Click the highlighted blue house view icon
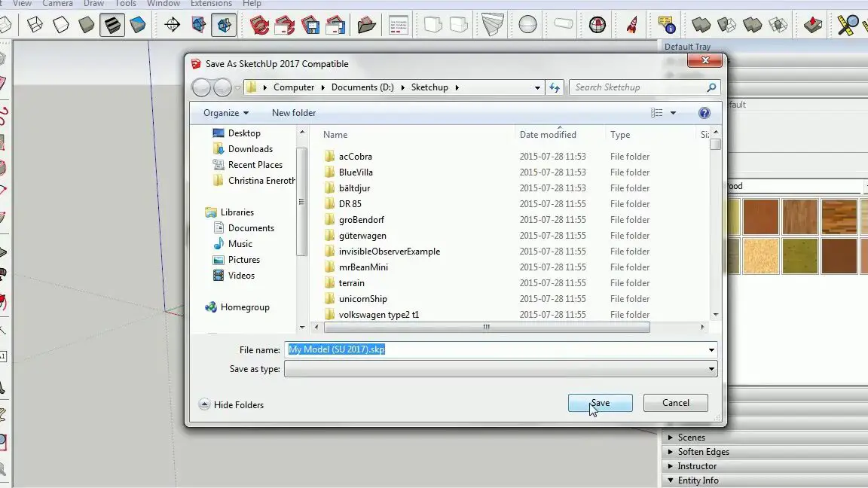868x488 pixels. pyautogui.click(x=225, y=25)
